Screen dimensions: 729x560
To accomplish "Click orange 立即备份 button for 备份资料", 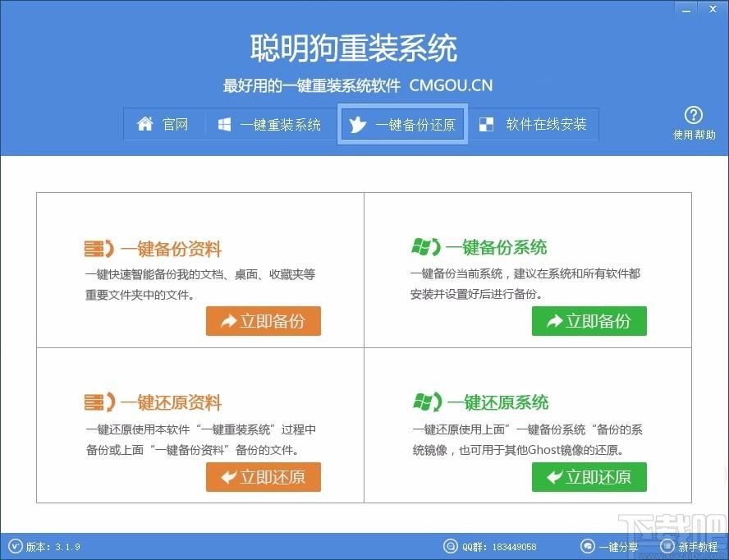I will pos(264,321).
